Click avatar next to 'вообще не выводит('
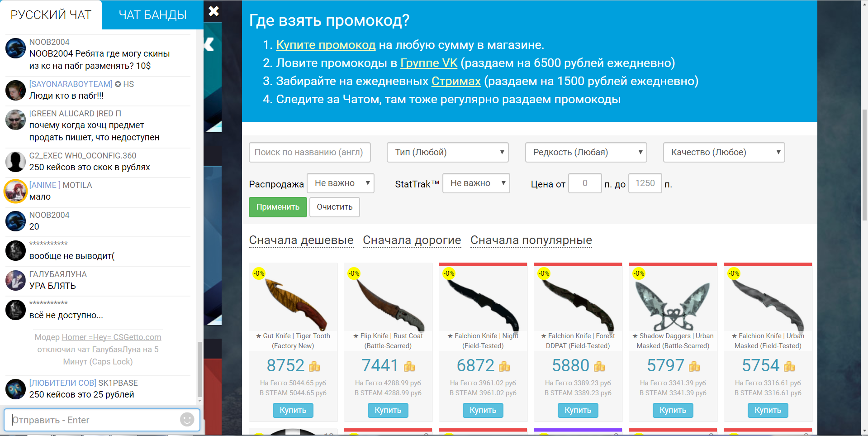 point(15,250)
